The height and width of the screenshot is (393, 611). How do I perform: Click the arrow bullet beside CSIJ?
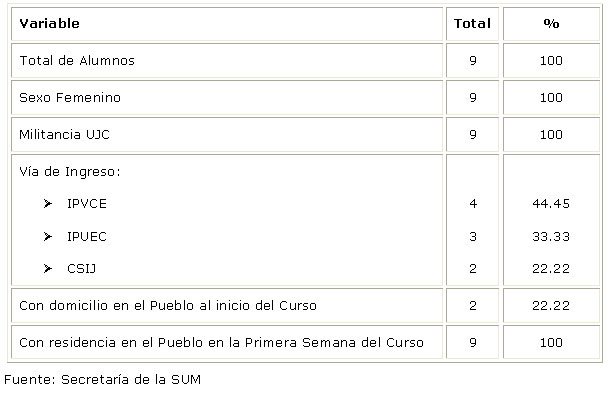(x=48, y=268)
